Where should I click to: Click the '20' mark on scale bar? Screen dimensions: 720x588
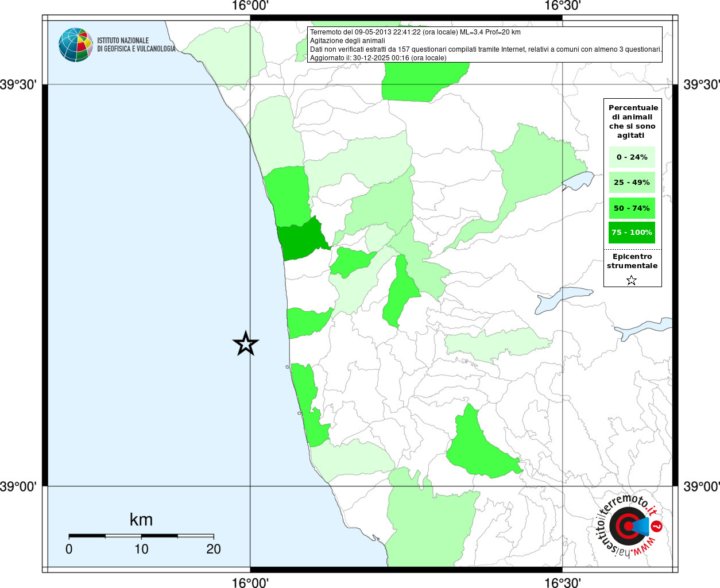coord(214,549)
